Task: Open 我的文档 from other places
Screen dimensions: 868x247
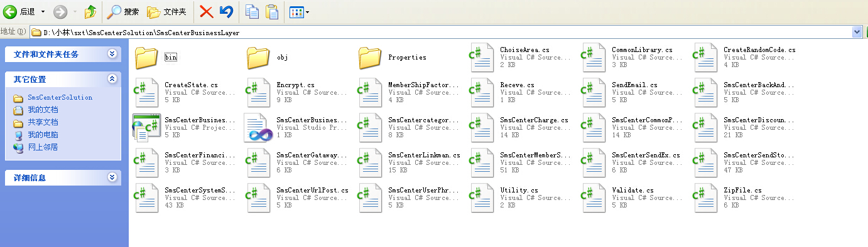Action: click(43, 110)
